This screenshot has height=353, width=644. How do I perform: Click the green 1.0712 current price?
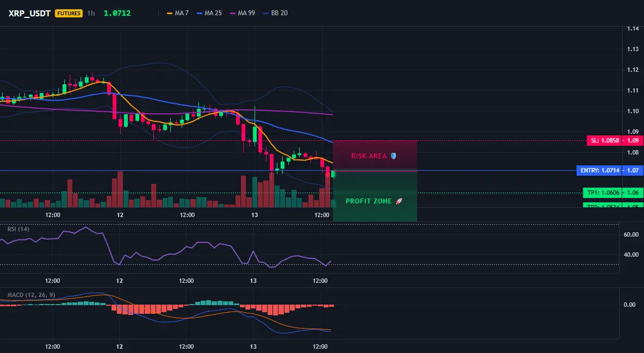tap(117, 13)
